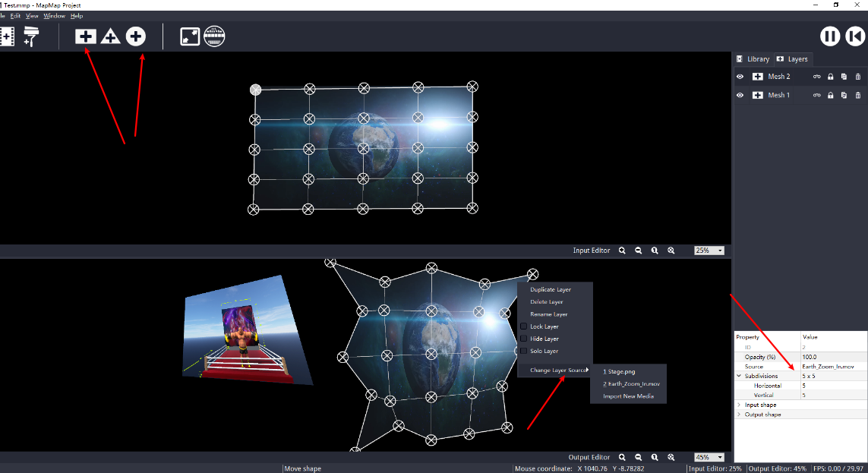Switch to the Library tab
This screenshot has width=868, height=473.
pos(754,58)
